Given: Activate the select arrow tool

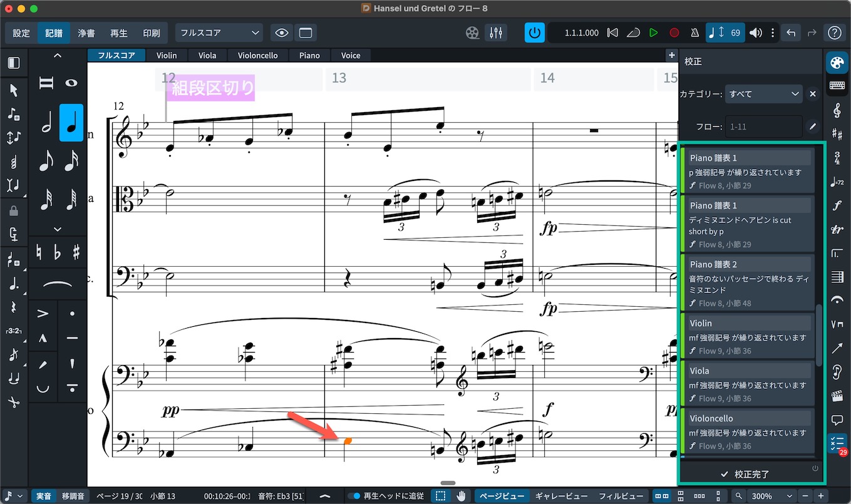Looking at the screenshot, I should tap(13, 90).
